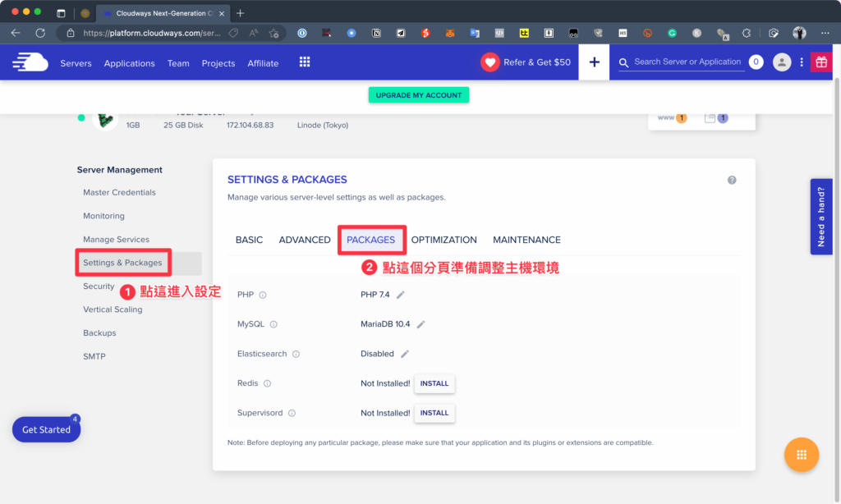Click the help question mark icon
This screenshot has width=841, height=504.
(x=732, y=180)
